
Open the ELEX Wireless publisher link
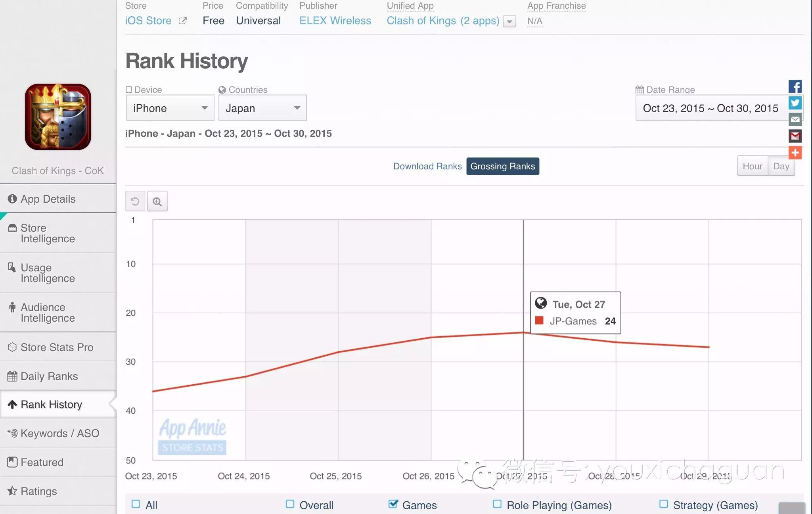click(x=335, y=21)
